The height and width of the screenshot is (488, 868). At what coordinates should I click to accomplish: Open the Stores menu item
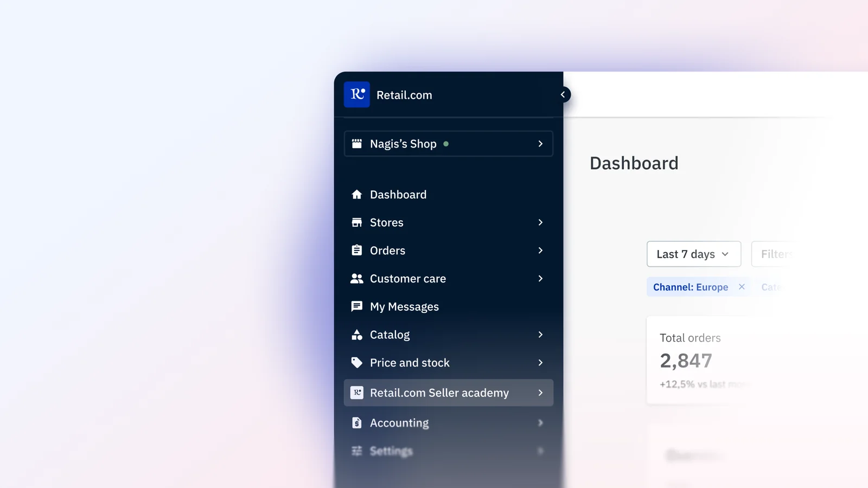point(449,222)
